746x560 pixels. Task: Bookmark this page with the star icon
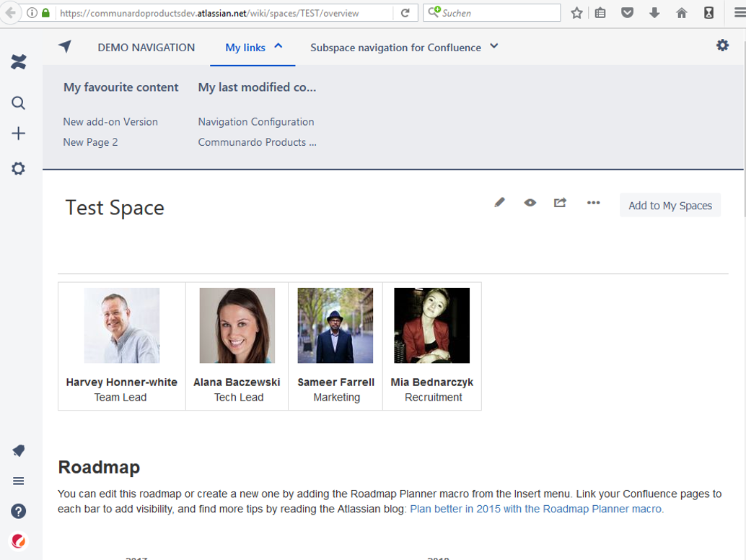[x=576, y=13]
